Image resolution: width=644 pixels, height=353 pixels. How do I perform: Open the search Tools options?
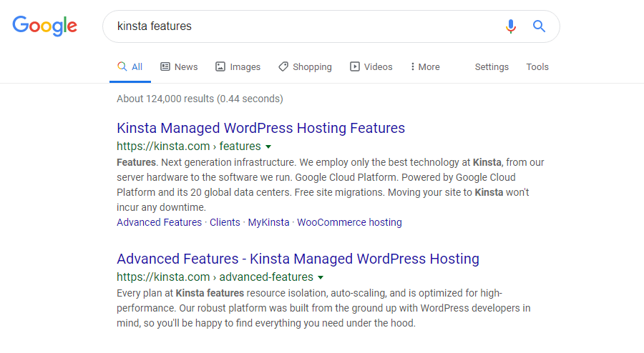point(537,67)
